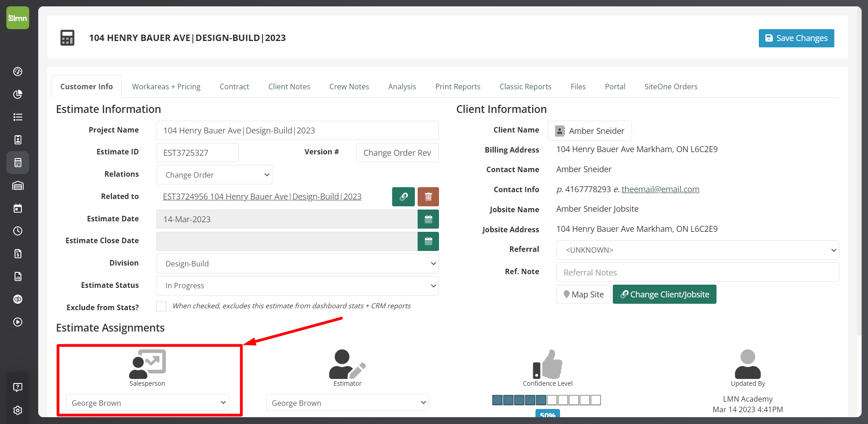Screen dimensions: 868x424
Task: Expand the Estimator George Brown dropdown
Action: tap(348, 403)
